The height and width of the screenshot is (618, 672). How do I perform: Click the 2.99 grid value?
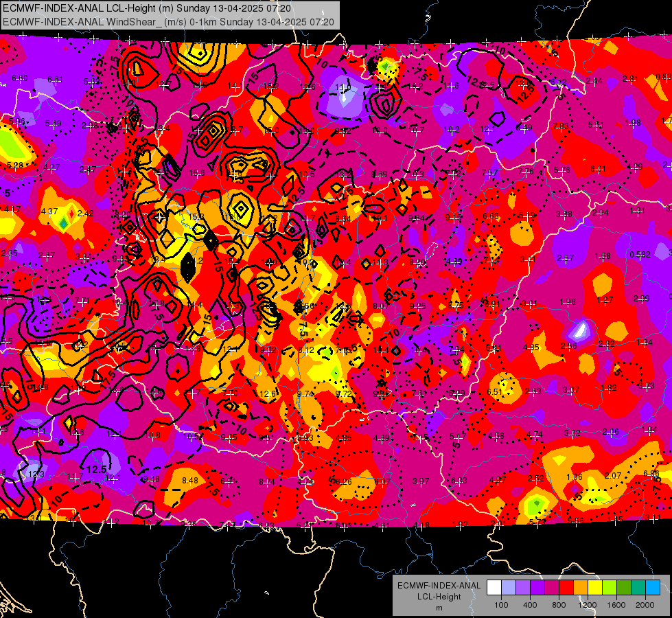point(642,299)
